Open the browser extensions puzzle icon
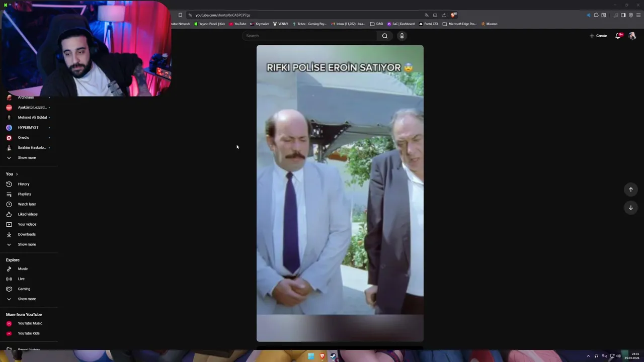This screenshot has height=362, width=644. pos(596,15)
